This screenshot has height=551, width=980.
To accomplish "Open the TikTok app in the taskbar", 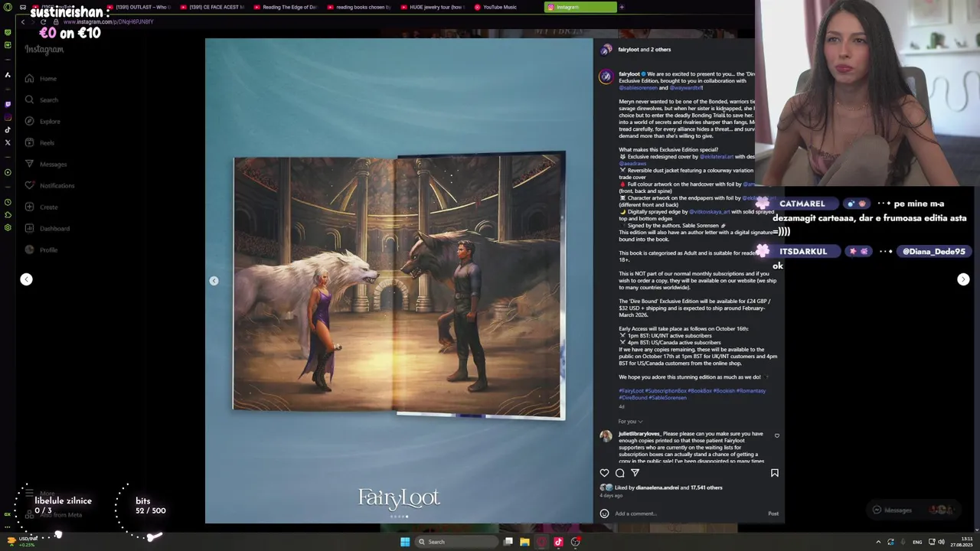I will tap(558, 542).
